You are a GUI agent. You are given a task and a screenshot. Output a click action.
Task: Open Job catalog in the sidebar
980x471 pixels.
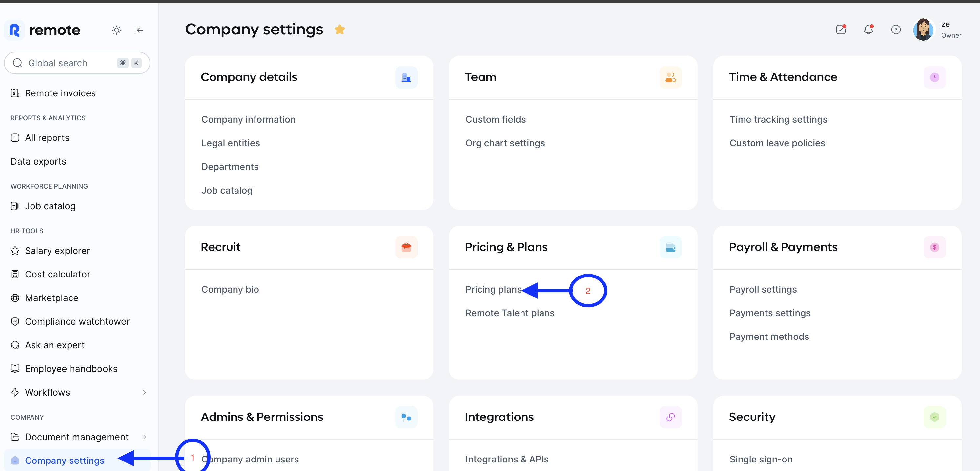[x=50, y=206]
